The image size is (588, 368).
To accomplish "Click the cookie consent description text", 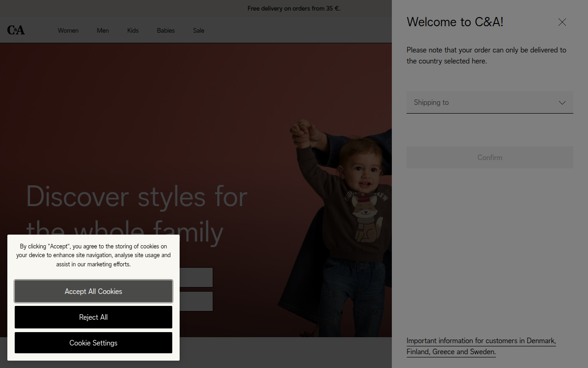I will click(93, 255).
